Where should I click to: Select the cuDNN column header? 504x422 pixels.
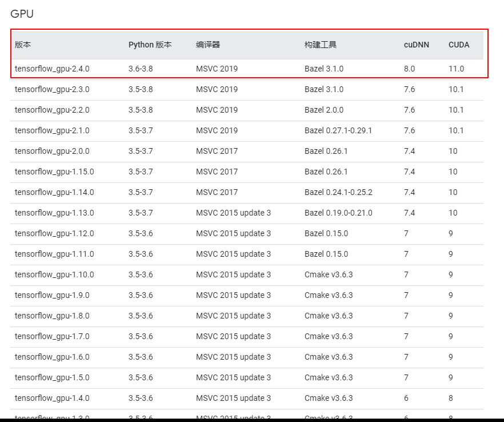pos(416,45)
